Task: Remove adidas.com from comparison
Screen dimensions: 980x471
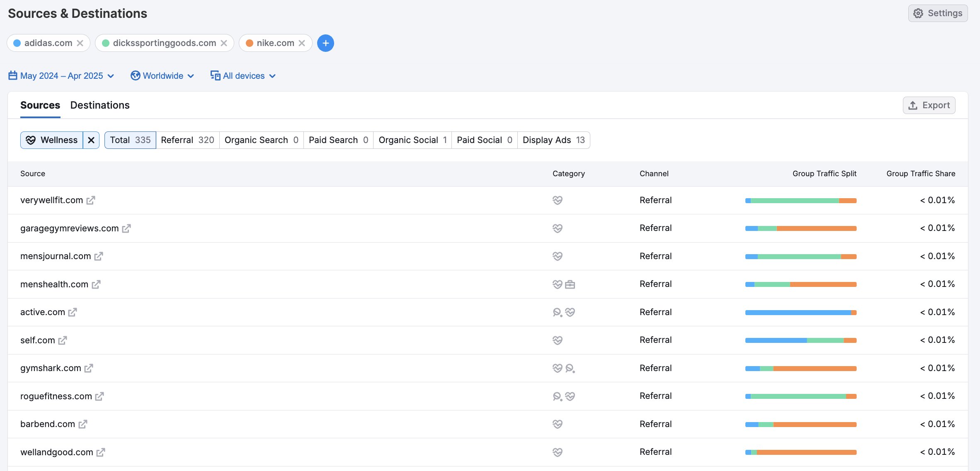Action: tap(80, 43)
